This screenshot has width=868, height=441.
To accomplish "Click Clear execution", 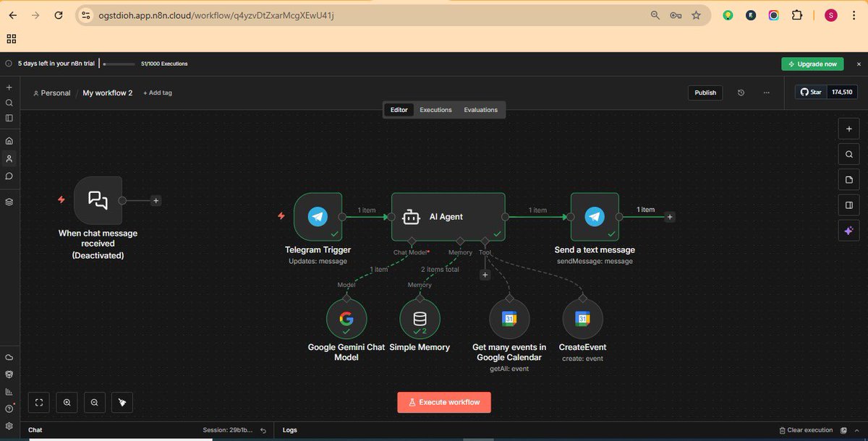I will coord(806,430).
